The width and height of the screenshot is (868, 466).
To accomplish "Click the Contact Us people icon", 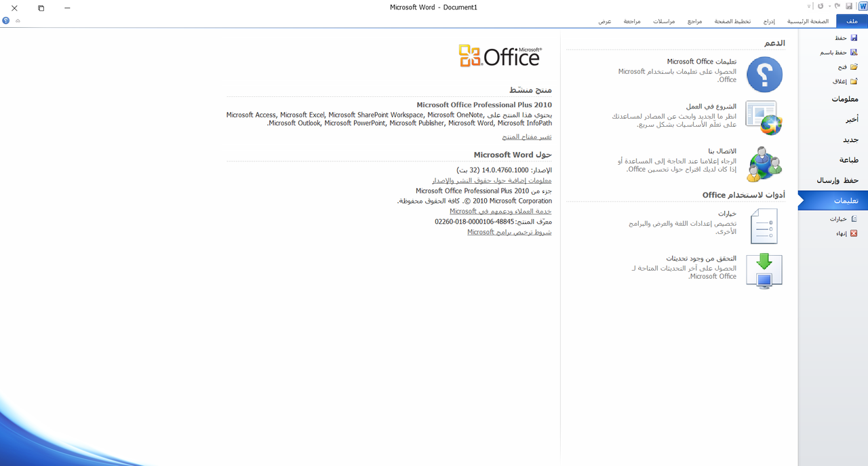I will (764, 164).
